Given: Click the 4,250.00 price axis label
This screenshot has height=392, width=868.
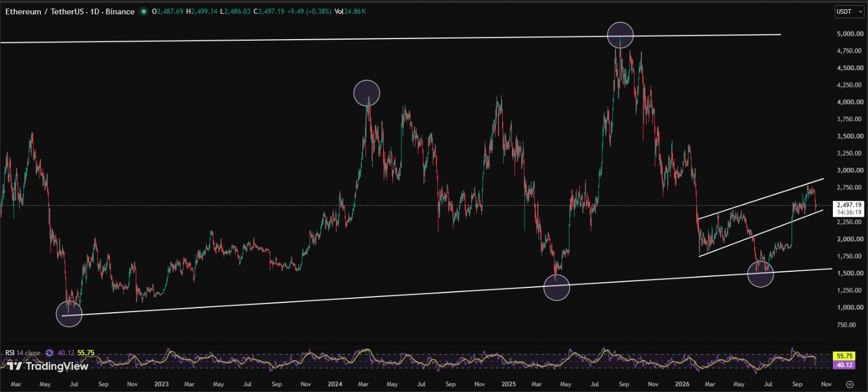Looking at the screenshot, I should click(x=850, y=85).
